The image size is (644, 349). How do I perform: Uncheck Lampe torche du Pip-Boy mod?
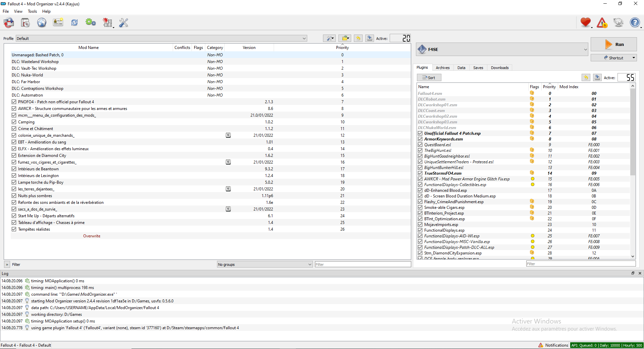(14, 182)
